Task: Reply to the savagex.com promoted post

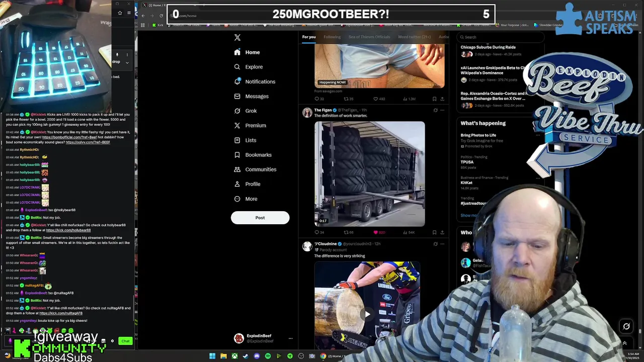Action: 319,99
